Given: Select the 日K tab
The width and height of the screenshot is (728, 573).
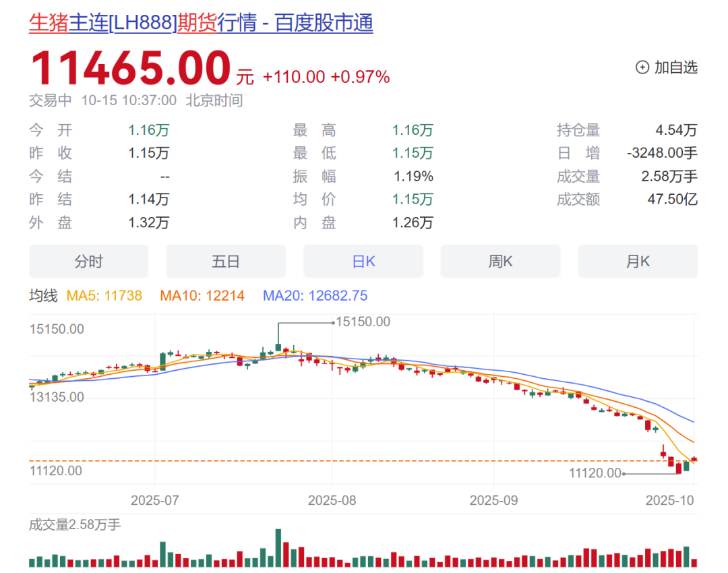Looking at the screenshot, I should click(363, 262).
